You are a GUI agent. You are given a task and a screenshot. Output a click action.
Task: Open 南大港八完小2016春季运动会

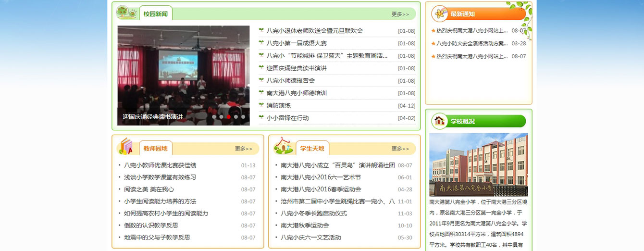click(x=321, y=189)
